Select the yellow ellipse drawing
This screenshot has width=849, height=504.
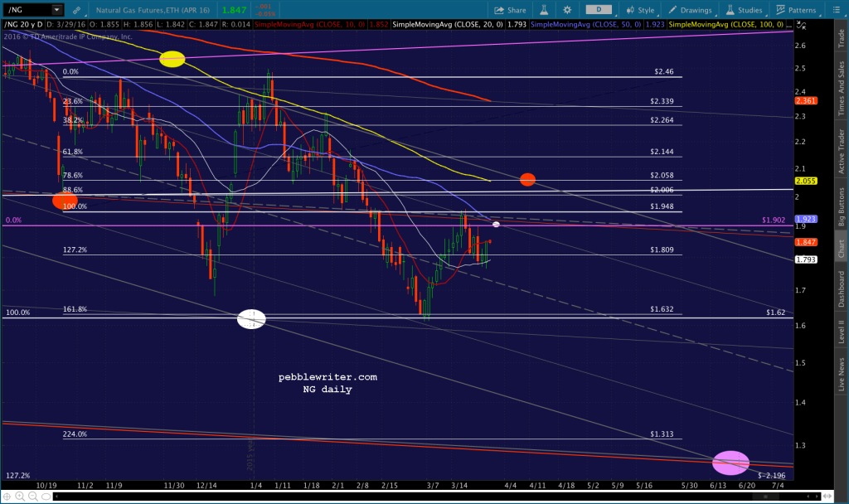[172, 59]
